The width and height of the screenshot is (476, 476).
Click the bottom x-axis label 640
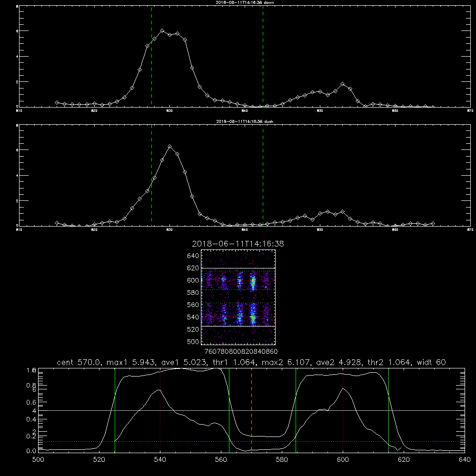click(x=465, y=460)
